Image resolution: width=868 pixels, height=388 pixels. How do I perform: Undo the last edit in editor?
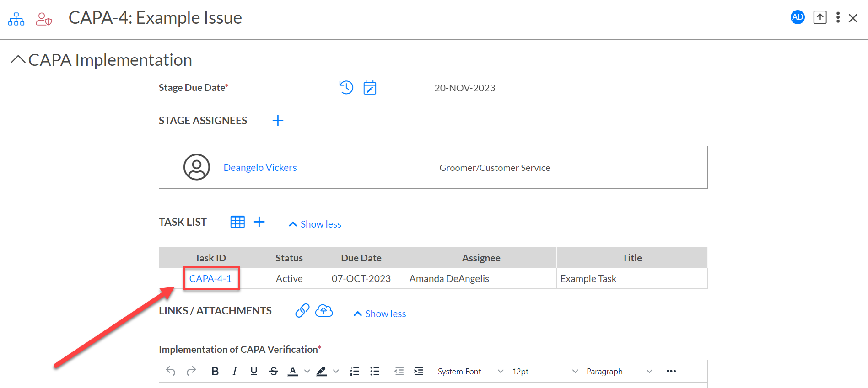coord(171,371)
